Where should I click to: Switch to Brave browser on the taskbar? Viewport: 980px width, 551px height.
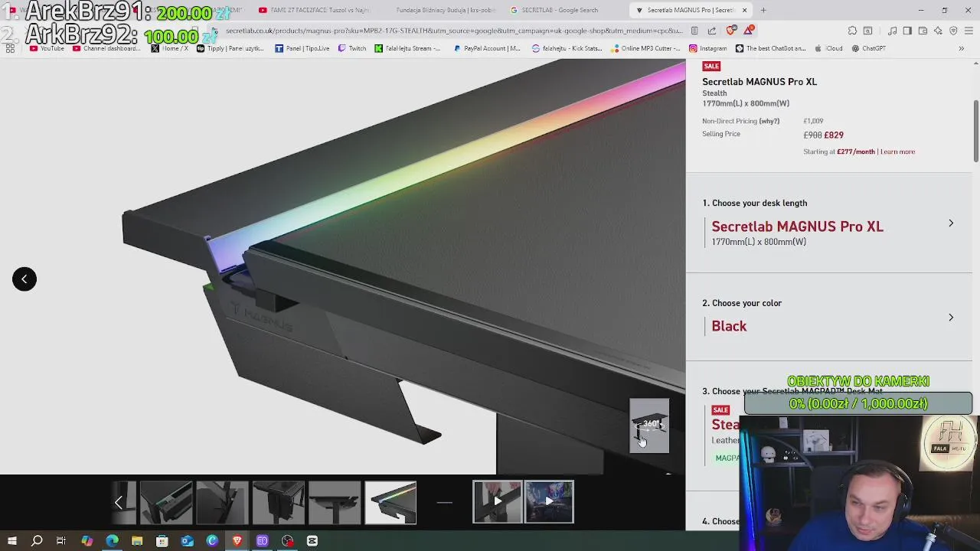coord(237,541)
